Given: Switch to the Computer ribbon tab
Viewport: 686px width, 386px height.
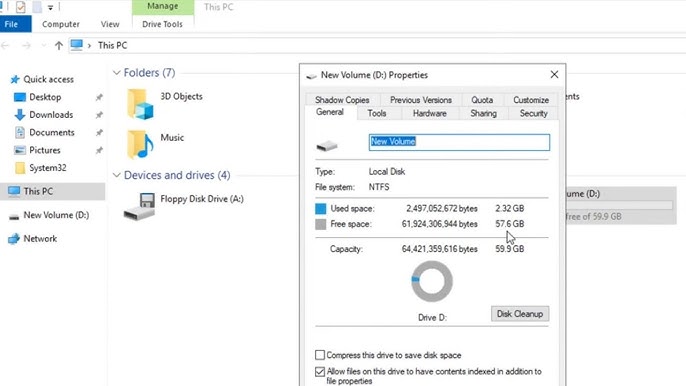Looking at the screenshot, I should (61, 24).
